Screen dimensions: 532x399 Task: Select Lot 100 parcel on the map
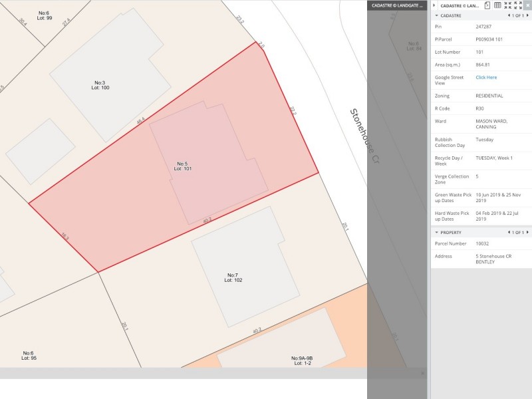pos(100,85)
